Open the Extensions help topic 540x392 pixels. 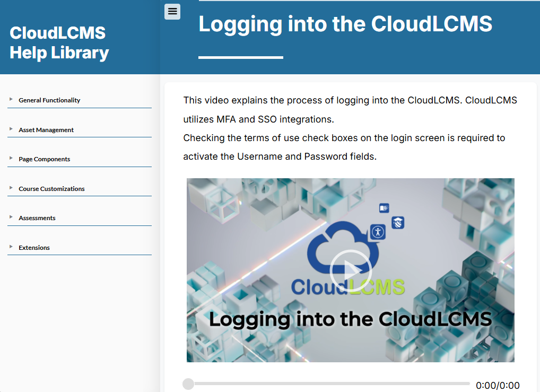(x=34, y=247)
